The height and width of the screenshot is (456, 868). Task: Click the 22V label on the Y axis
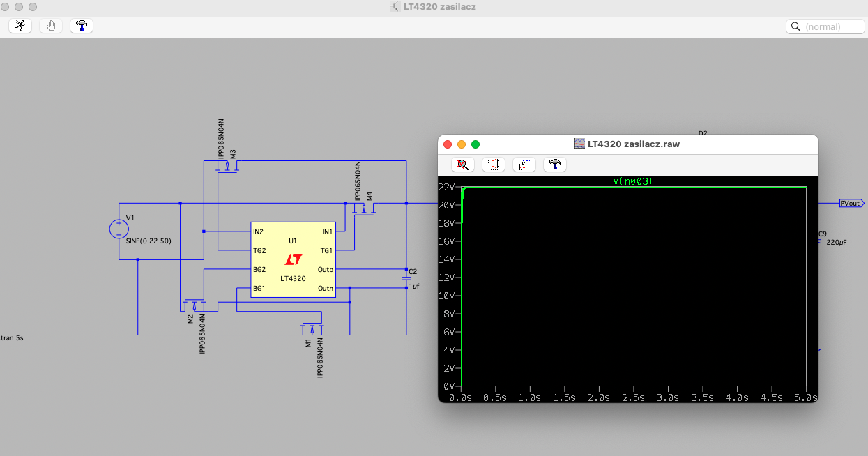447,187
